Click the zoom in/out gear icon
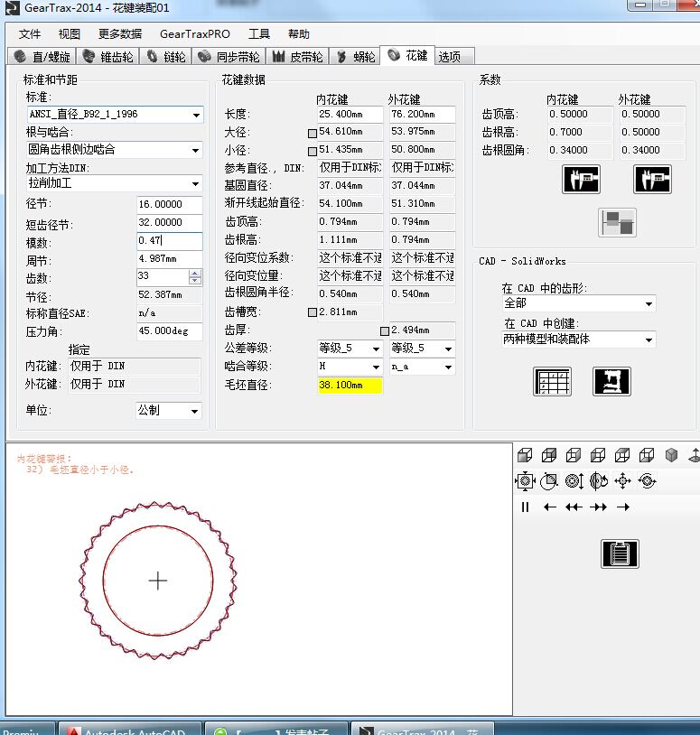 pyautogui.click(x=574, y=481)
